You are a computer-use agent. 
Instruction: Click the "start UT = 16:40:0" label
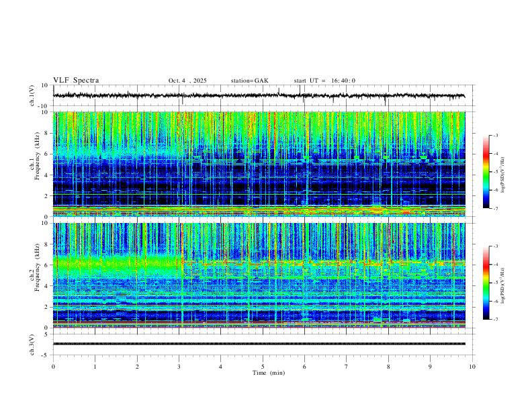pyautogui.click(x=324, y=81)
